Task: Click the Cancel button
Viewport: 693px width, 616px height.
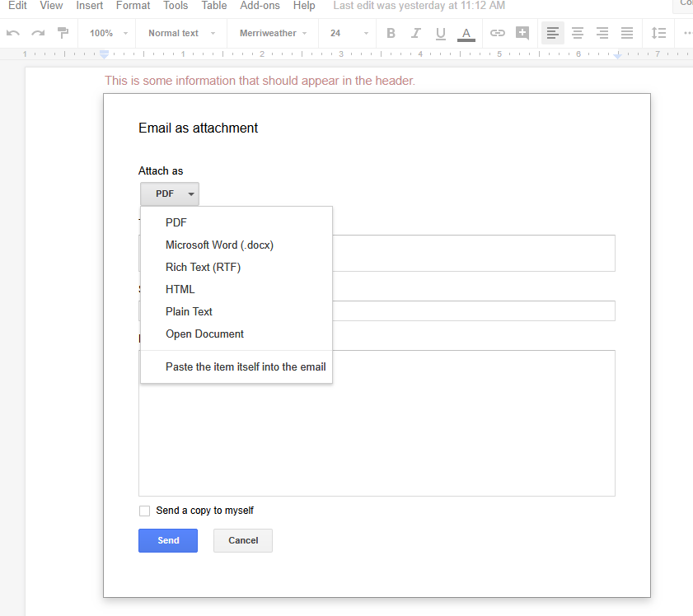Action: (x=243, y=540)
